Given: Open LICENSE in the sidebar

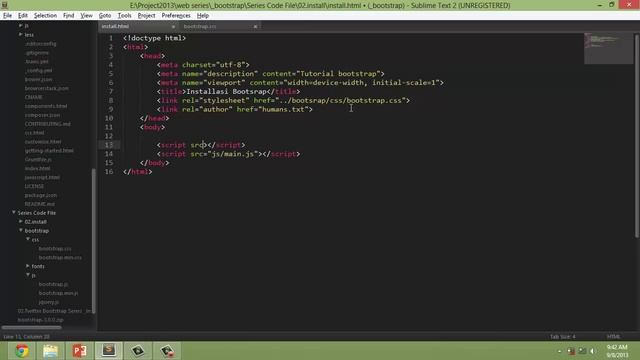Looking at the screenshot, I should tap(34, 186).
